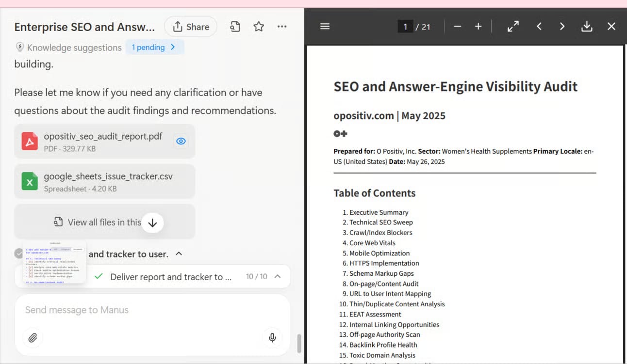Click 'On-page/Content Audit' contents entry
Screen dimensions: 627x364
[x=384, y=284]
